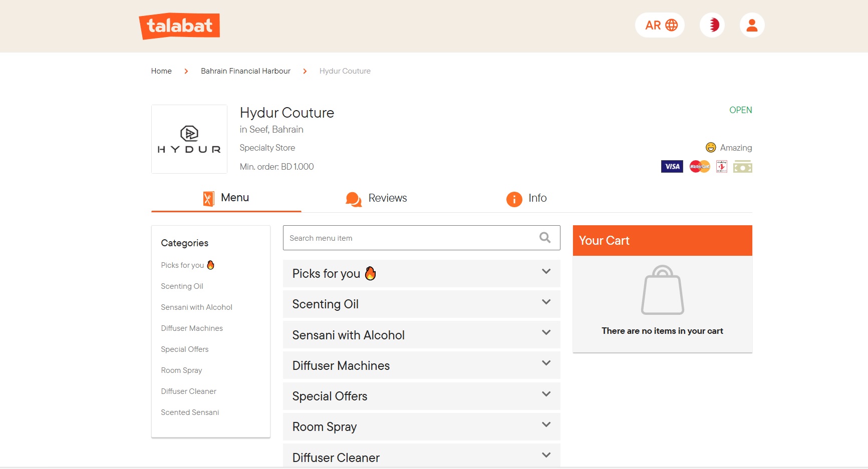Click There are no items in your cart
This screenshot has height=469, width=868.
pos(663,331)
